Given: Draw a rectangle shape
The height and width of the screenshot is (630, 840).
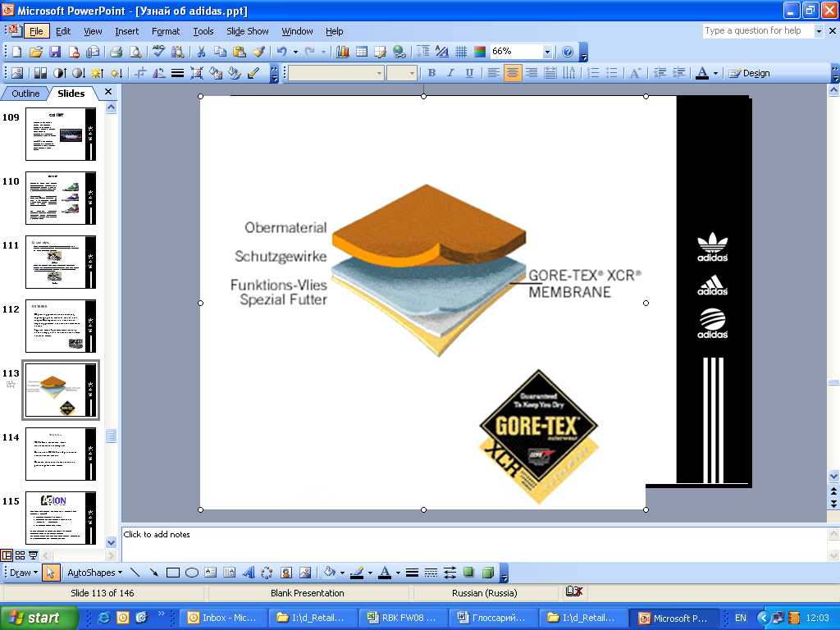Looking at the screenshot, I should 172,573.
